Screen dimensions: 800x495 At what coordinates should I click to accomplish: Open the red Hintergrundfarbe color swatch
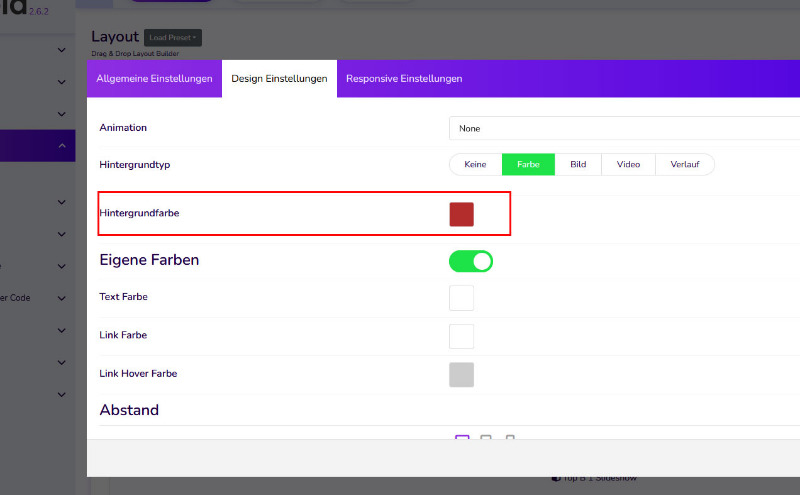coord(461,214)
